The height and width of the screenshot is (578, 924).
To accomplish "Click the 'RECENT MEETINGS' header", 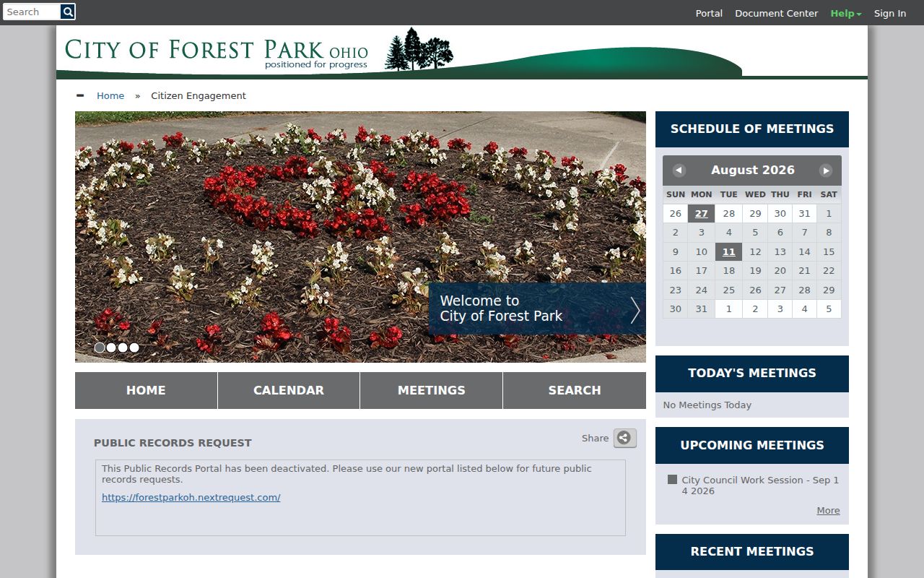I will (752, 552).
